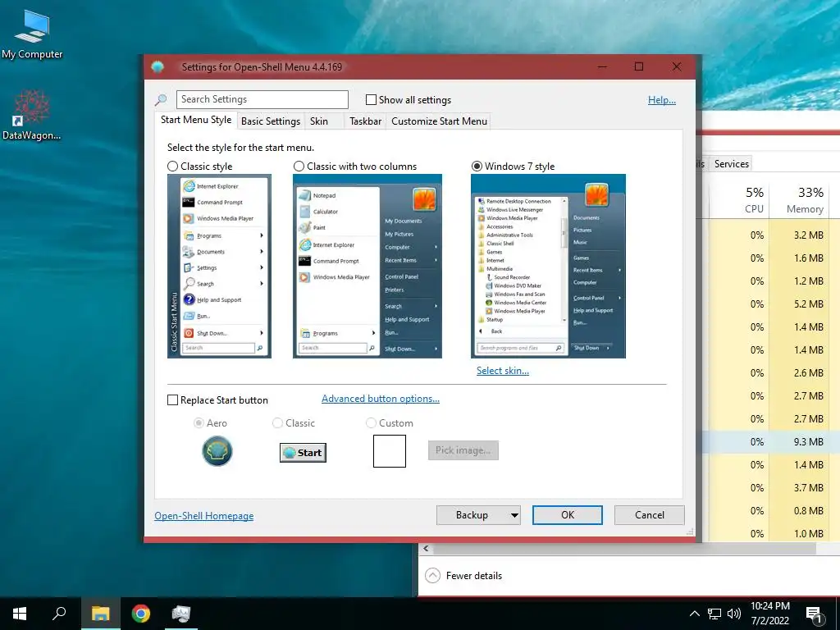The image size is (840, 630).
Task: Click the Aero shell start button image
Action: point(217,451)
